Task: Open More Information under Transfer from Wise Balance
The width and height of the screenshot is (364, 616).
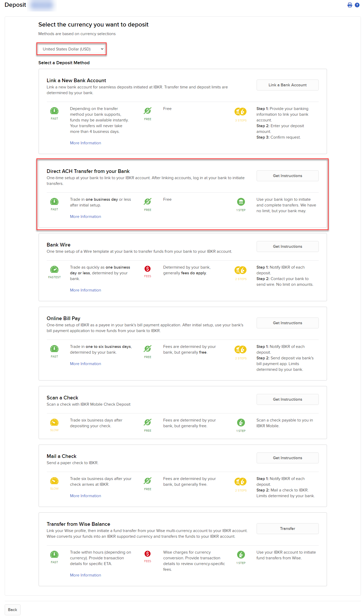Action: tap(86, 575)
